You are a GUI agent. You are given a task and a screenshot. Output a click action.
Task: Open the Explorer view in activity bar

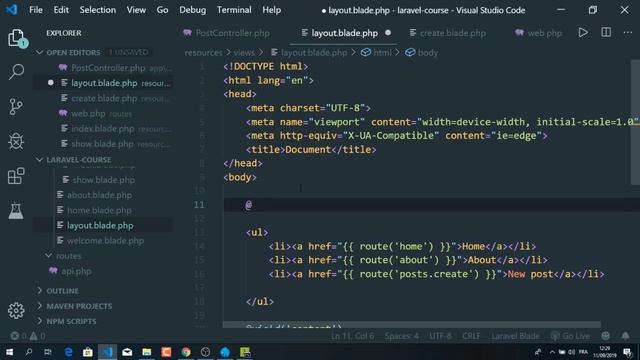point(16,38)
